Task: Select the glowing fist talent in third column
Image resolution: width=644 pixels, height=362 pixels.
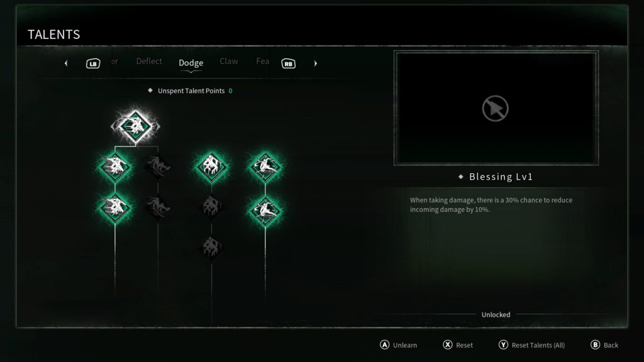Action: coord(211,167)
